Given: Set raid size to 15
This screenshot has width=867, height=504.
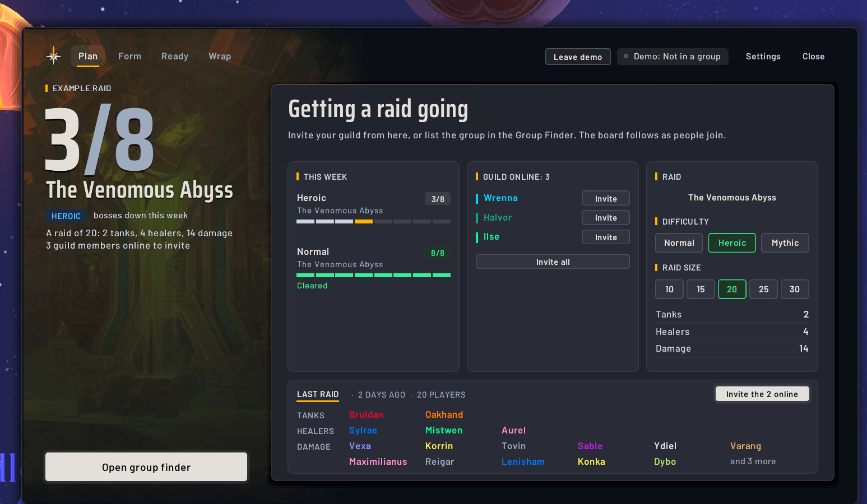Looking at the screenshot, I should tap(701, 289).
